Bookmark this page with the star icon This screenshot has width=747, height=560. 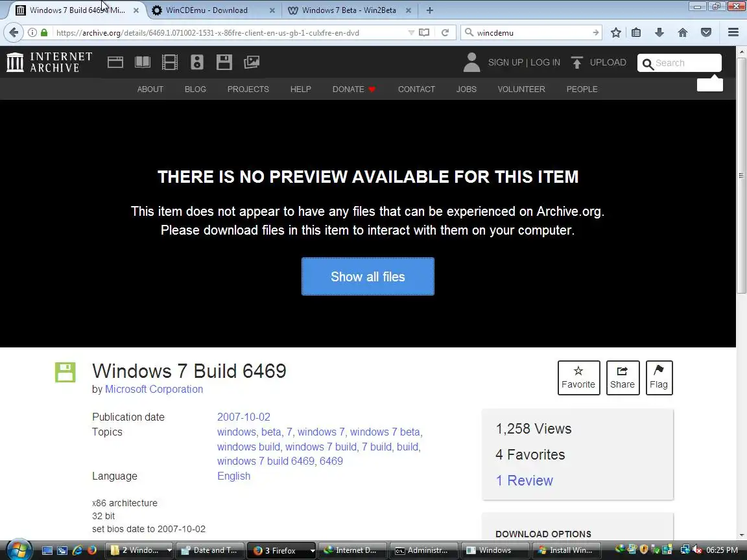(615, 32)
